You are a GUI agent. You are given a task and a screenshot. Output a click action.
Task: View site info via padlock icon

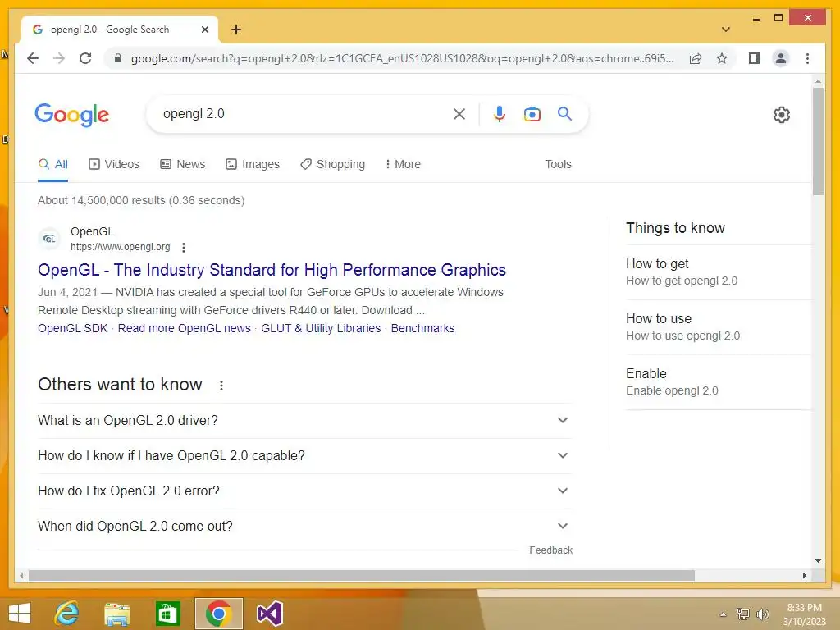coord(118,58)
